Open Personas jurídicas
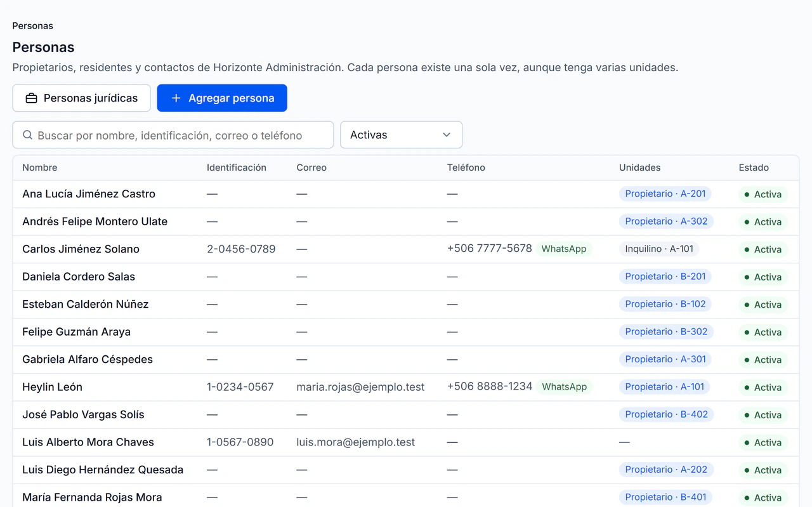 coord(82,98)
